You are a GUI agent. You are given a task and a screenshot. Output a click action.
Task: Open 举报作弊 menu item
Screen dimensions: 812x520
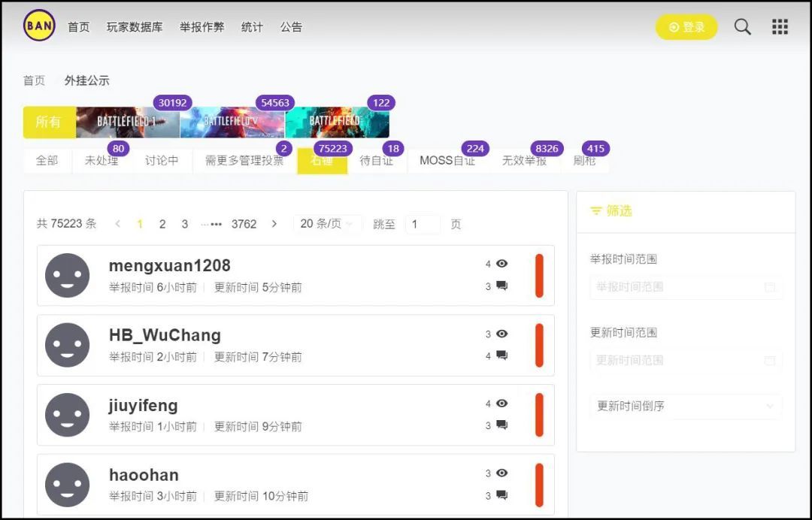click(x=202, y=27)
